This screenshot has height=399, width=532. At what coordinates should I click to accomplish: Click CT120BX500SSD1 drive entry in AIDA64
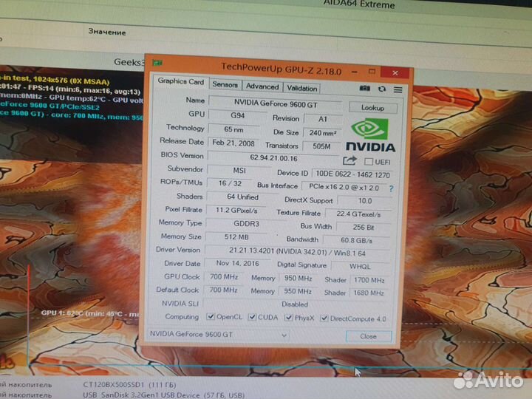129,385
